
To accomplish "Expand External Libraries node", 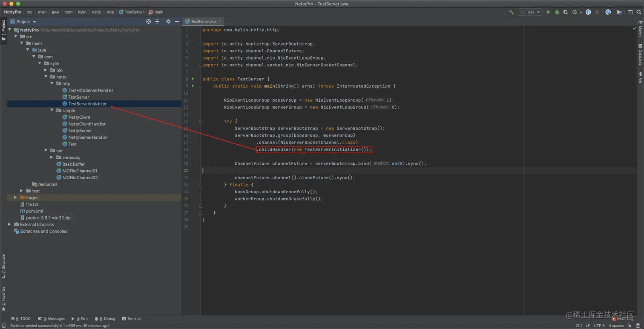I will pyautogui.click(x=9, y=224).
